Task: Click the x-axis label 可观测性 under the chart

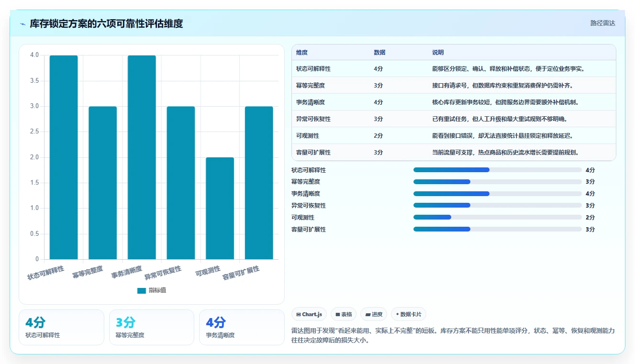Action: click(208, 271)
